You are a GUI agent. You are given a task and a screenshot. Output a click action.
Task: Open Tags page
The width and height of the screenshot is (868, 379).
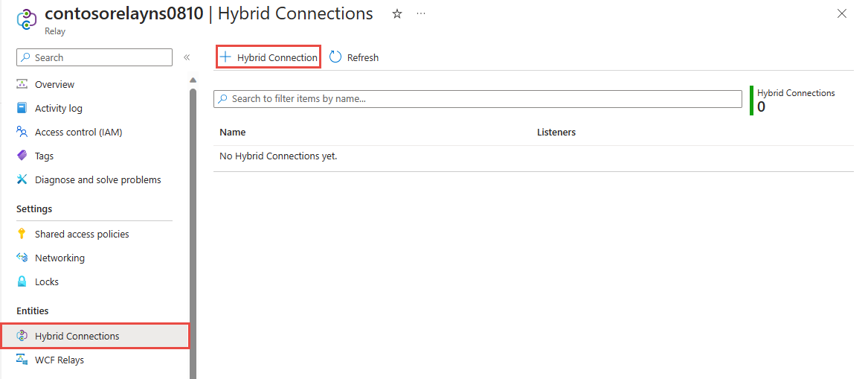[x=44, y=156]
